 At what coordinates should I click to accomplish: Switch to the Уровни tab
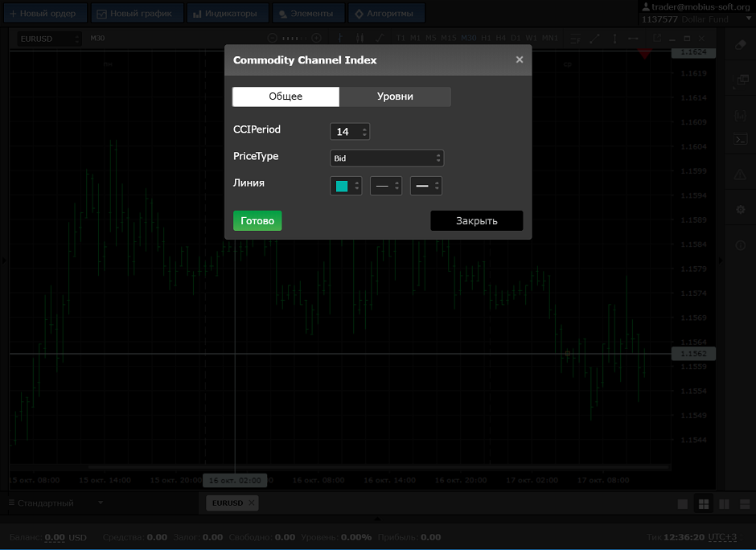point(395,96)
